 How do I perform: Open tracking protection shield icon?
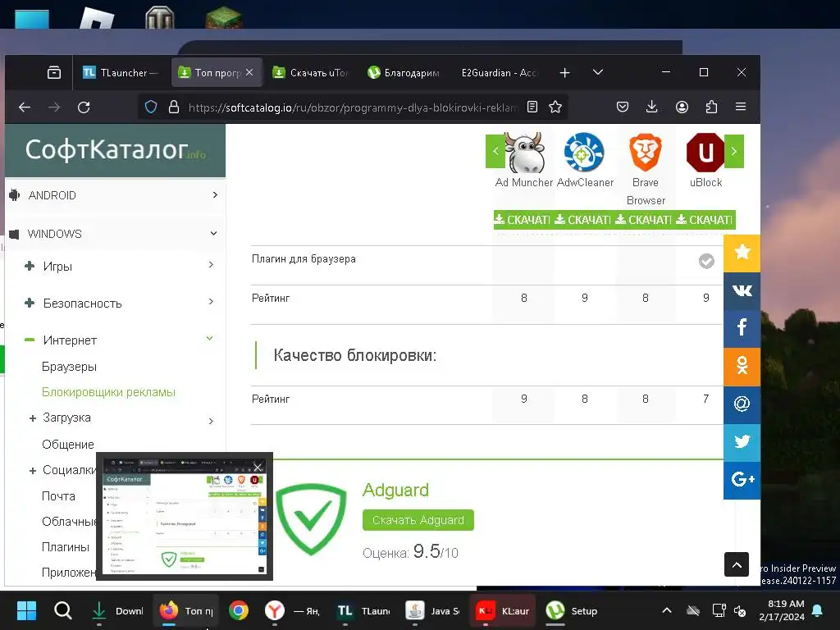click(151, 107)
